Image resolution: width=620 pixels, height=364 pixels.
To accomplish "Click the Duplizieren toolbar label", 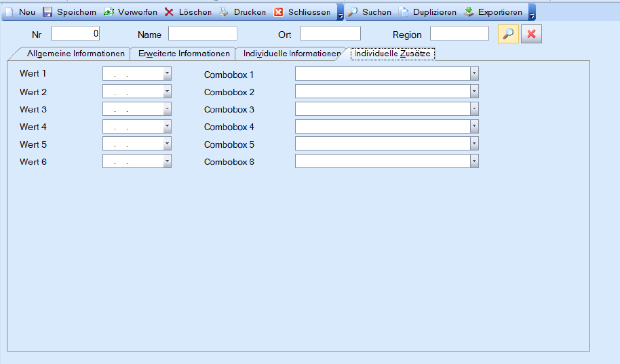I will [x=435, y=12].
